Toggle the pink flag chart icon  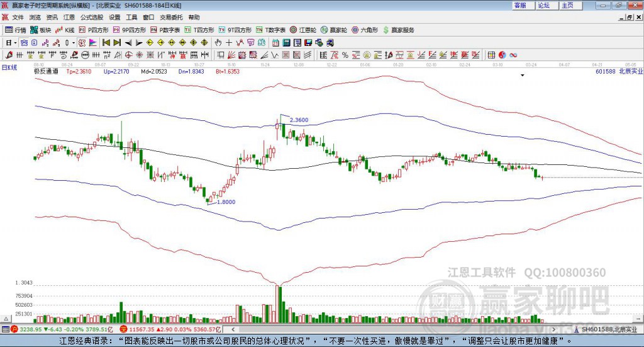(93, 43)
